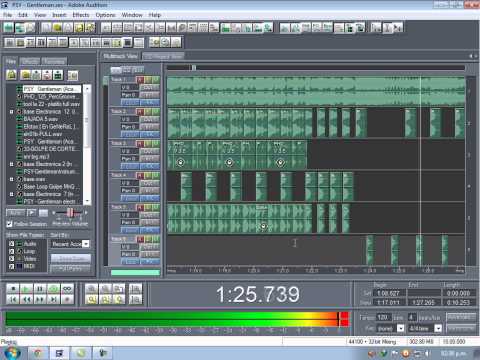
Task: Toggle the Audio file type checkbox
Action: click(x=11, y=244)
